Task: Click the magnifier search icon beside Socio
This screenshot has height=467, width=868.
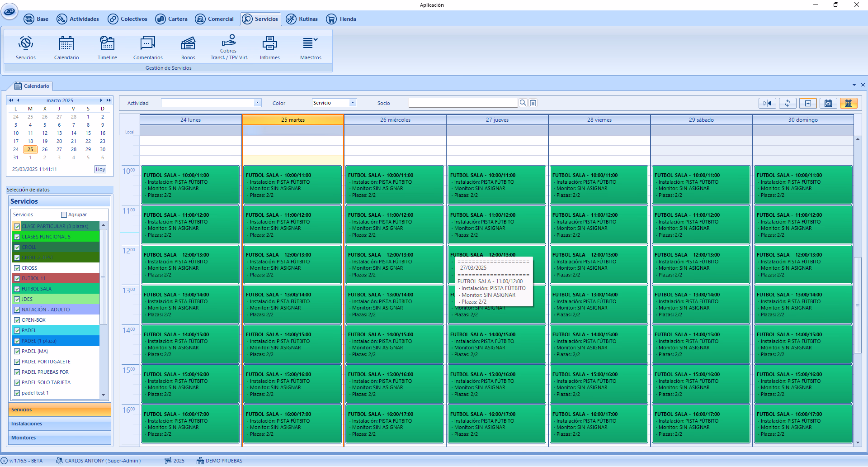Action: click(523, 103)
